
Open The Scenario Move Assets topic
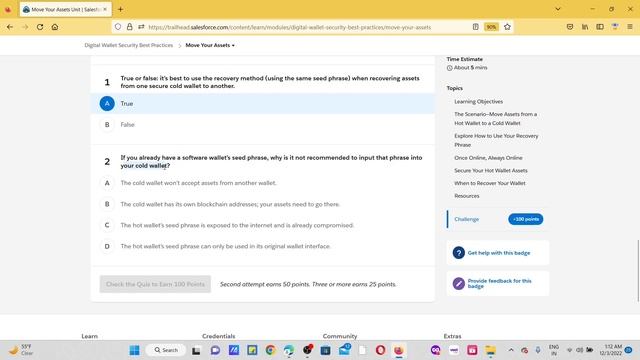(496, 118)
